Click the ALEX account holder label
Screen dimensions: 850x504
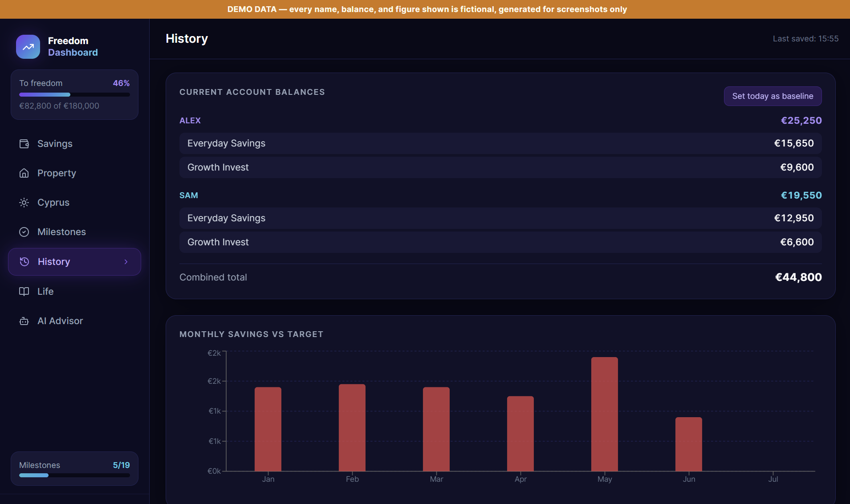(x=190, y=121)
